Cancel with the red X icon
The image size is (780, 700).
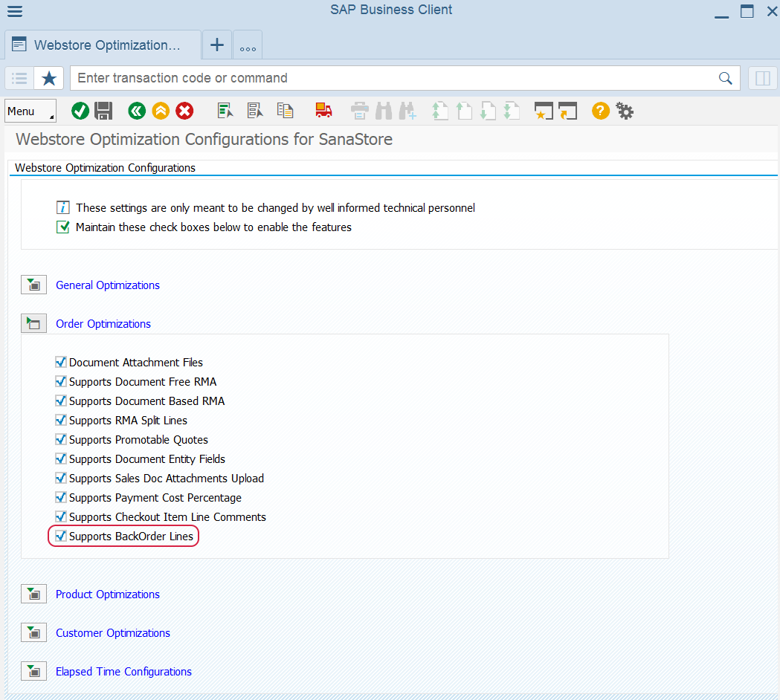point(184,111)
